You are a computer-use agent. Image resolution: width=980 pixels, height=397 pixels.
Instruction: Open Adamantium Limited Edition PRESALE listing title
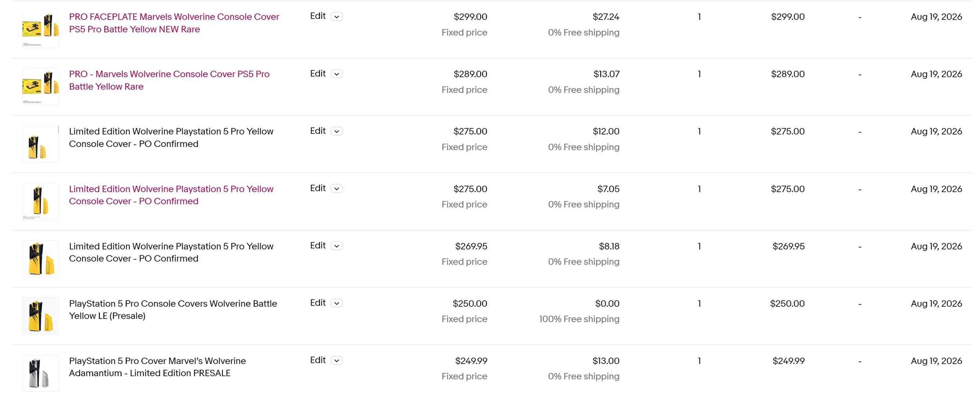(158, 367)
